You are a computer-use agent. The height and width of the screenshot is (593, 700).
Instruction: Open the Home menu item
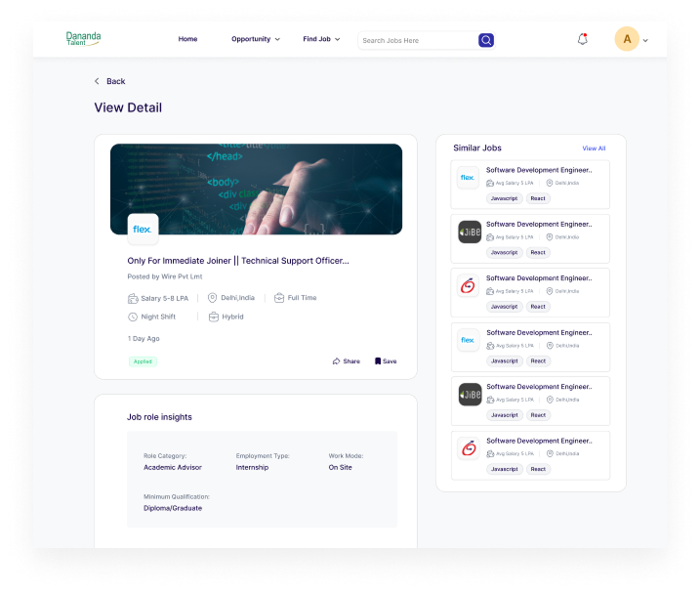(187, 39)
